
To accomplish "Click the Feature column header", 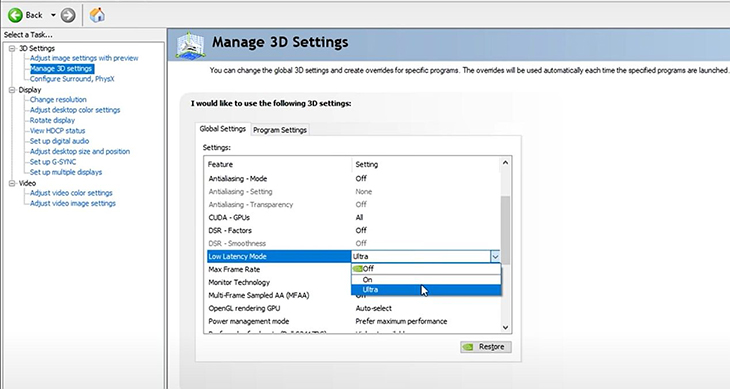I will (278, 164).
